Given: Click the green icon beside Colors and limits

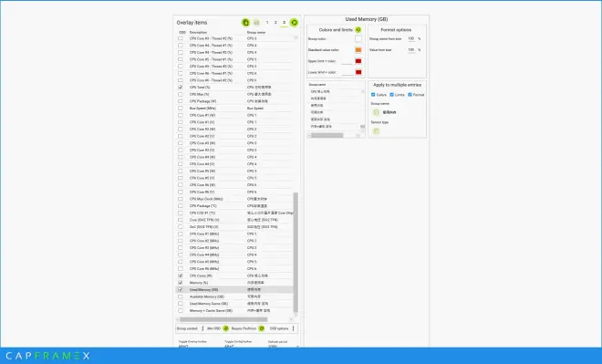Looking at the screenshot, I should [x=358, y=30].
